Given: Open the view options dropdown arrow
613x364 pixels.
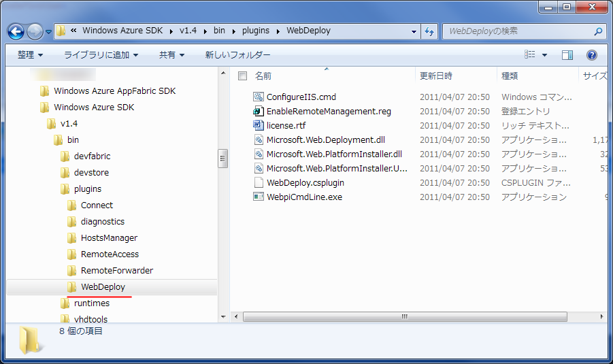Looking at the screenshot, I should pyautogui.click(x=544, y=55).
